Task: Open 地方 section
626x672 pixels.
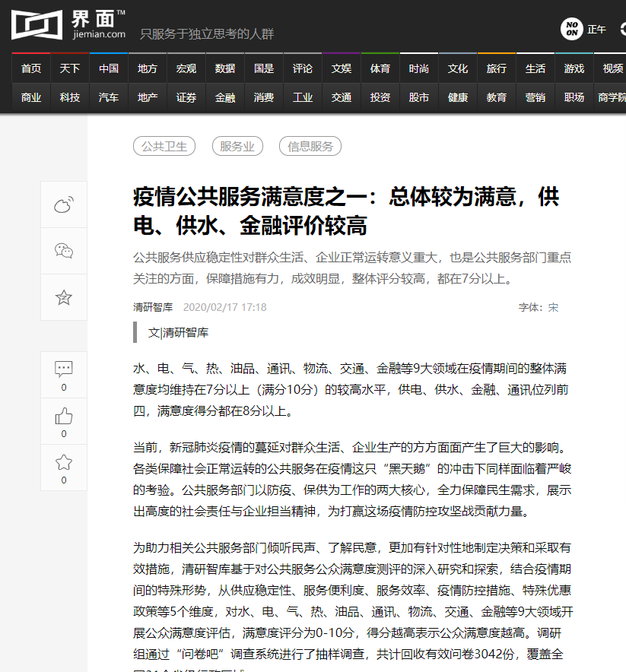Action: click(148, 68)
